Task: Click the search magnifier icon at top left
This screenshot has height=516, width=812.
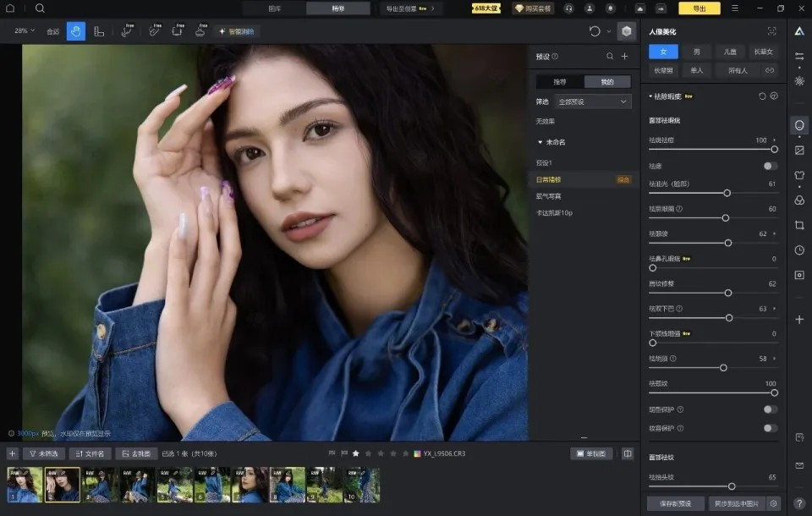Action: tap(40, 8)
